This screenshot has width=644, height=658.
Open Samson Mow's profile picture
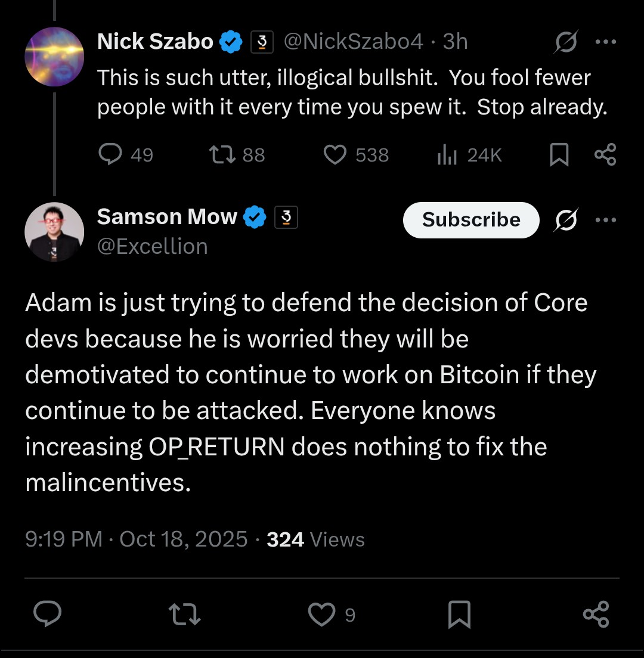point(54,232)
